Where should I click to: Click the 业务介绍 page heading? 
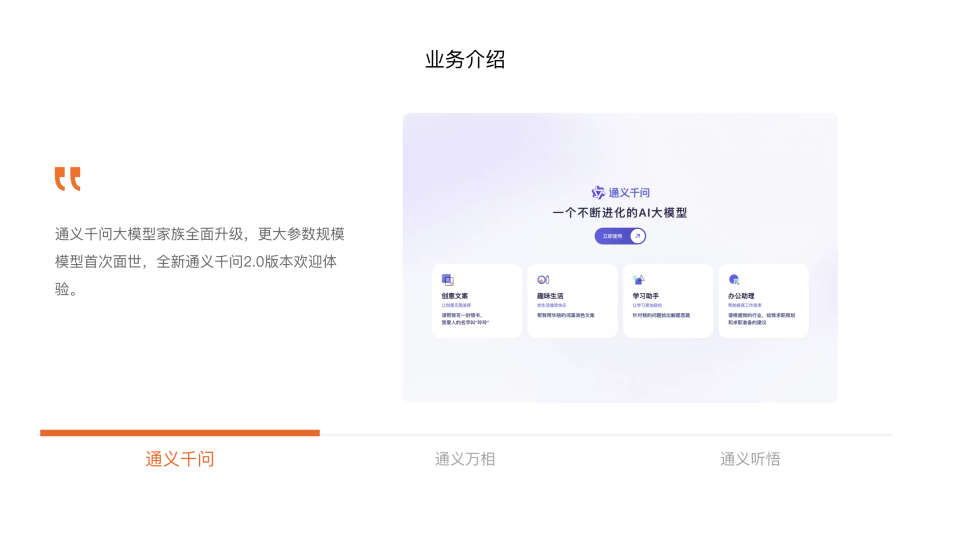coord(465,59)
